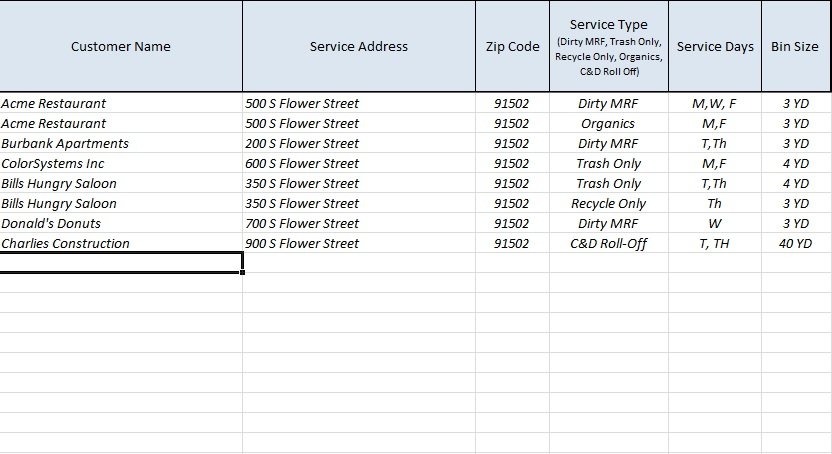Click the 40 YD bin size cell
This screenshot has height=454, width=832.
[x=795, y=243]
